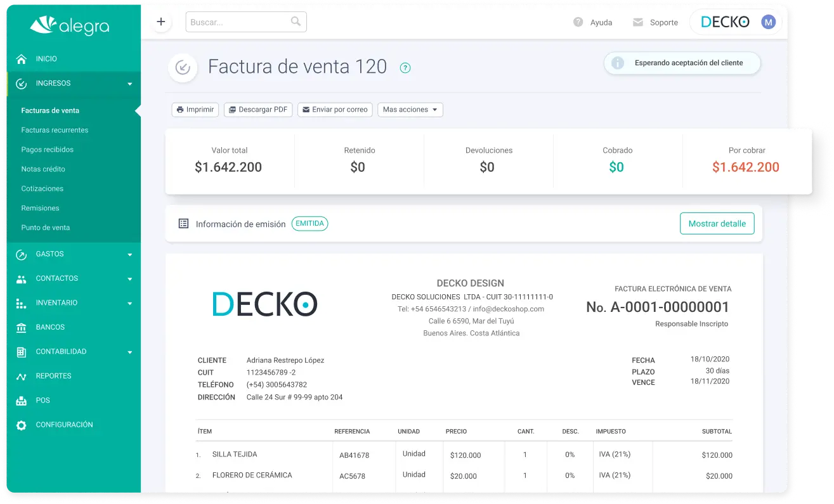Click the help question mark beside invoice title
This screenshot has width=834, height=504.
point(405,68)
